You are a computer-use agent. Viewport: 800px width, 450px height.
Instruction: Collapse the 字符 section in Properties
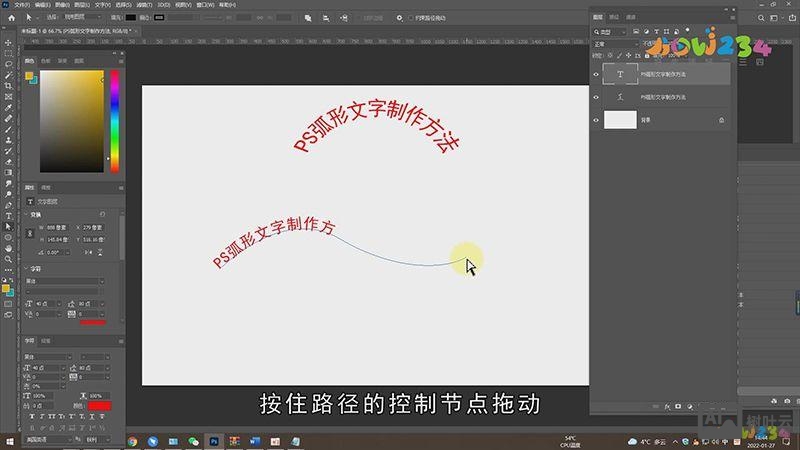point(27,268)
